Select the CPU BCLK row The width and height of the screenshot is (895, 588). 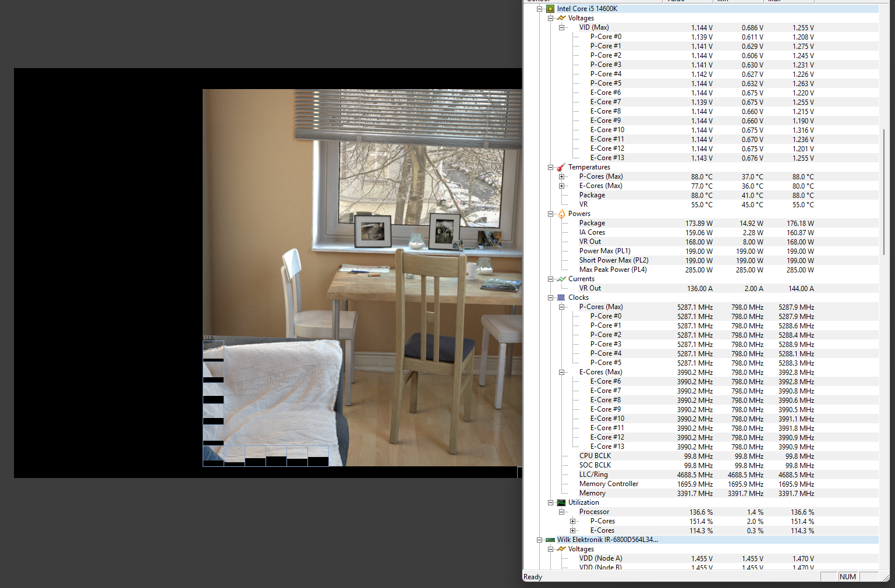click(701, 456)
